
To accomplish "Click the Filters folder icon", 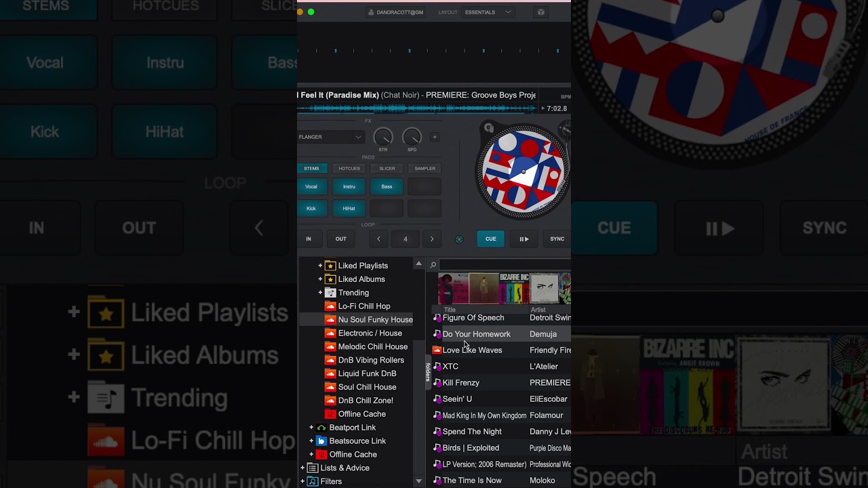I will point(313,482).
